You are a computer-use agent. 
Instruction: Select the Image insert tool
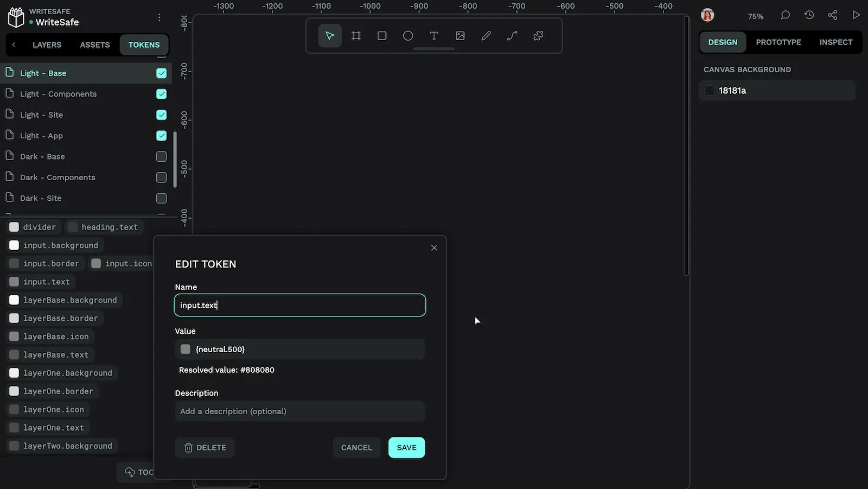click(460, 36)
